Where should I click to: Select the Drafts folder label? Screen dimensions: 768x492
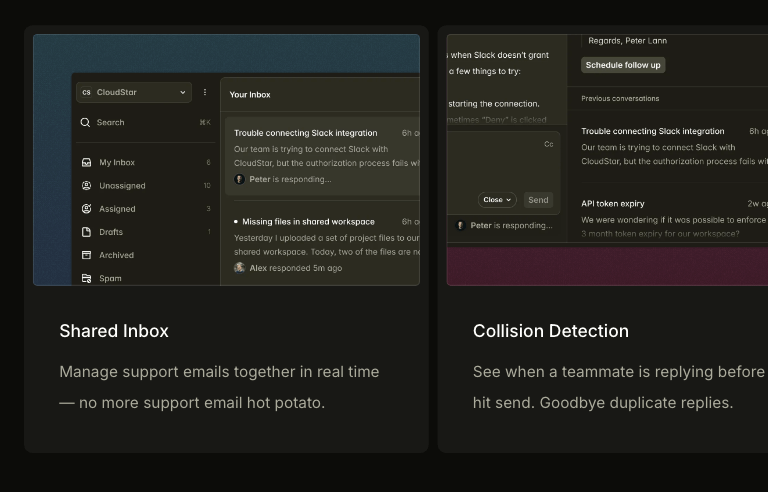coord(113,232)
